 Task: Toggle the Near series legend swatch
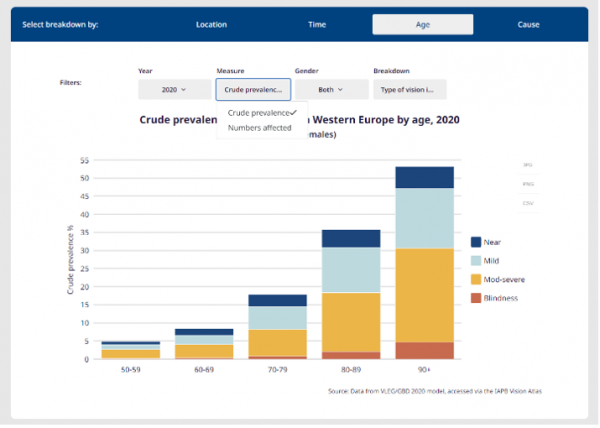click(476, 242)
